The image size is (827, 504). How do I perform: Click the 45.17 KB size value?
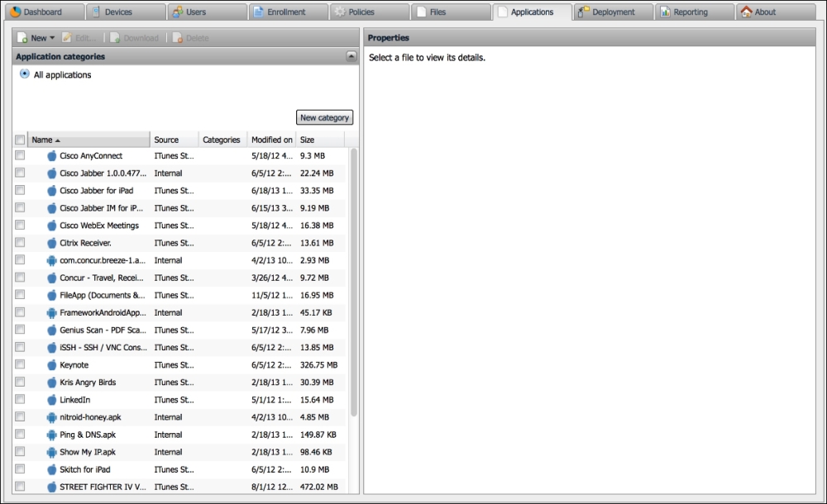pos(316,312)
